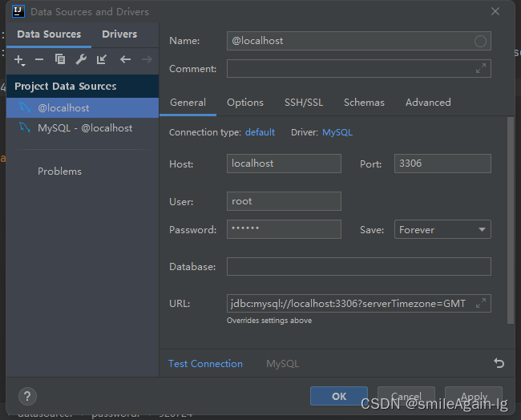The height and width of the screenshot is (420, 521).
Task: Go forward with the right arrow
Action: pyautogui.click(x=147, y=59)
